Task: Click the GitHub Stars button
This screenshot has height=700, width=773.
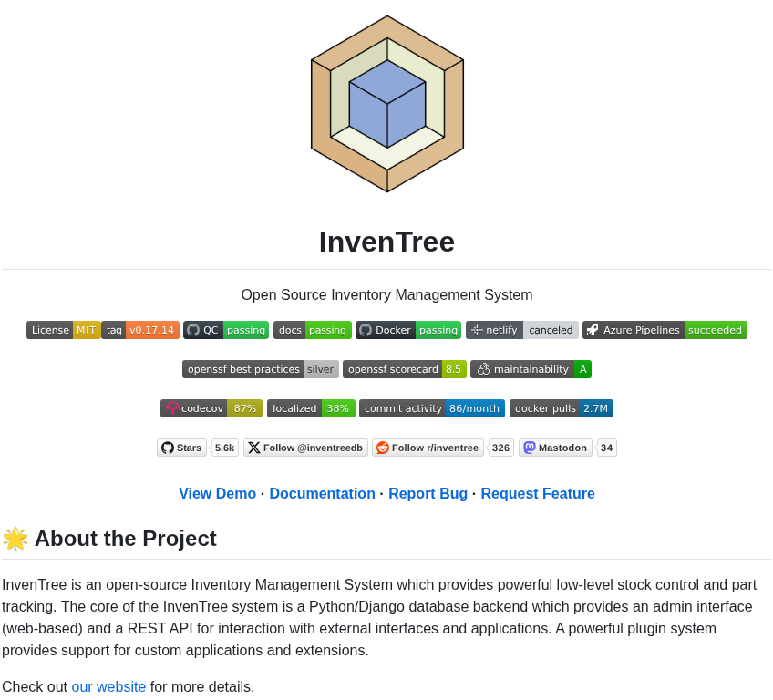Action: pyautogui.click(x=181, y=448)
